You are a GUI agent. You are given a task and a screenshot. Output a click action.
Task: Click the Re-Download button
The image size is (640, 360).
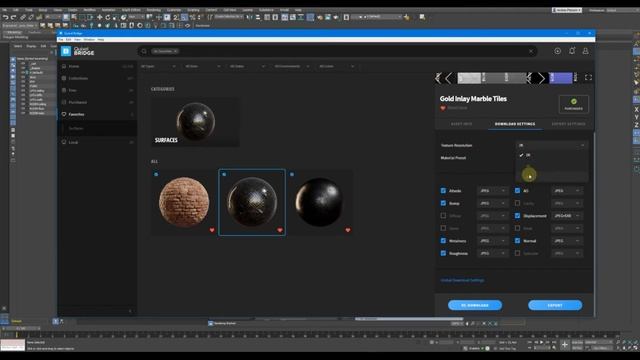click(475, 305)
